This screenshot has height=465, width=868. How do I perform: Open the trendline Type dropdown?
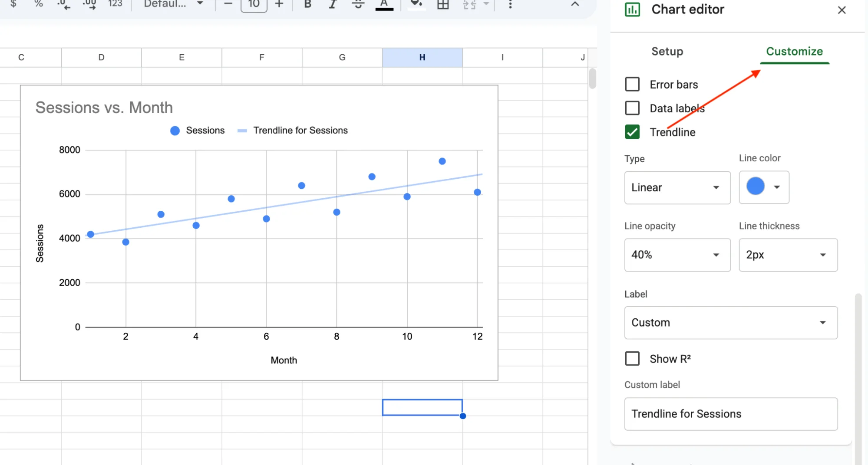pos(677,187)
